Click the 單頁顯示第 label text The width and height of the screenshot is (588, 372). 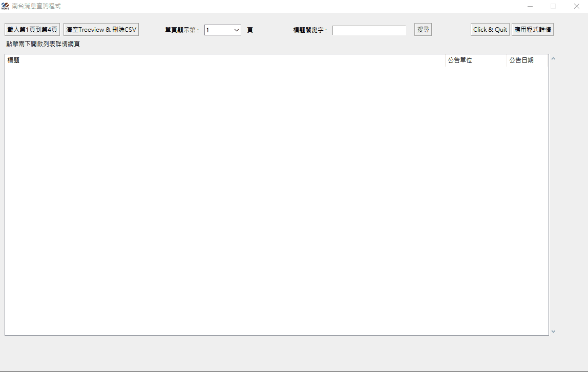[182, 30]
